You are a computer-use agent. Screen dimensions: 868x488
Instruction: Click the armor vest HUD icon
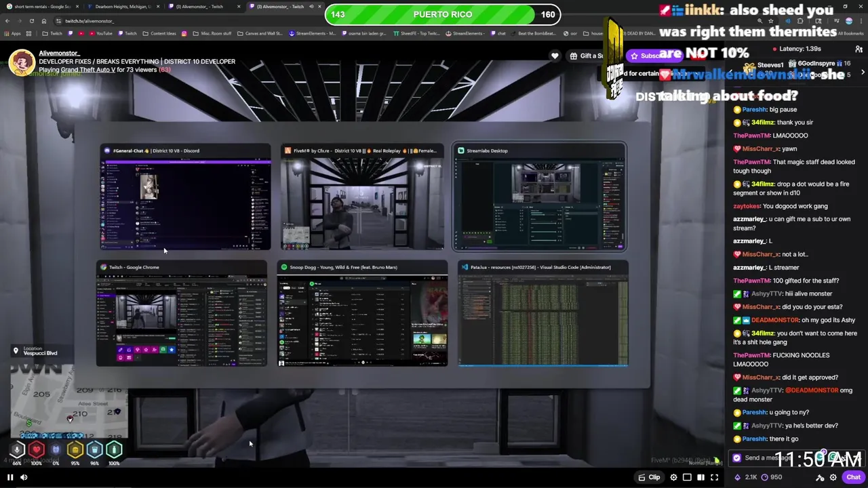tap(56, 449)
